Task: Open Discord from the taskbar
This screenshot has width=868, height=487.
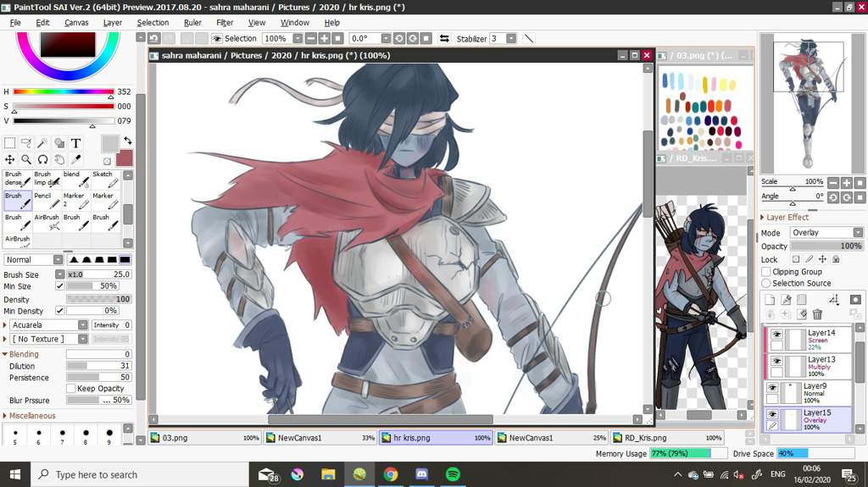Action: click(x=422, y=474)
